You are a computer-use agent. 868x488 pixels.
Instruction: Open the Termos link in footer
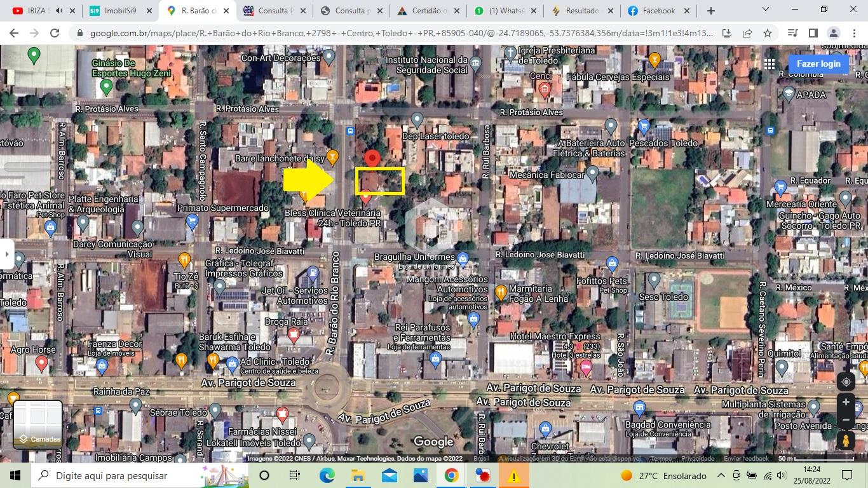point(660,459)
